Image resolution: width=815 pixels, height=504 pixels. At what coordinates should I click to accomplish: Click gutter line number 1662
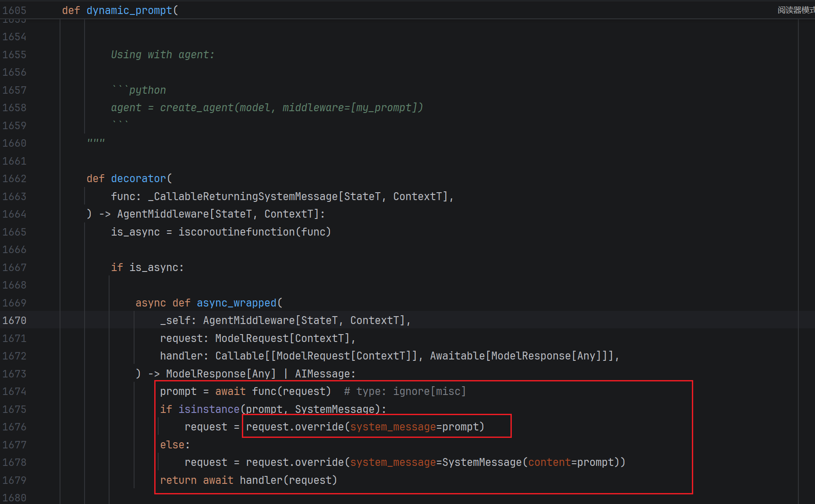click(14, 179)
